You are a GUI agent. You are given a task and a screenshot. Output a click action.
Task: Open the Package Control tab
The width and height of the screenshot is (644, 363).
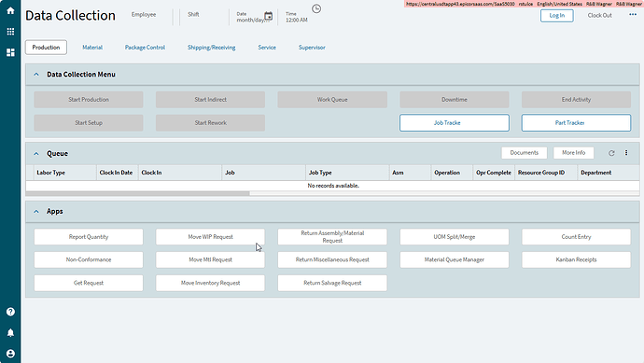145,48
